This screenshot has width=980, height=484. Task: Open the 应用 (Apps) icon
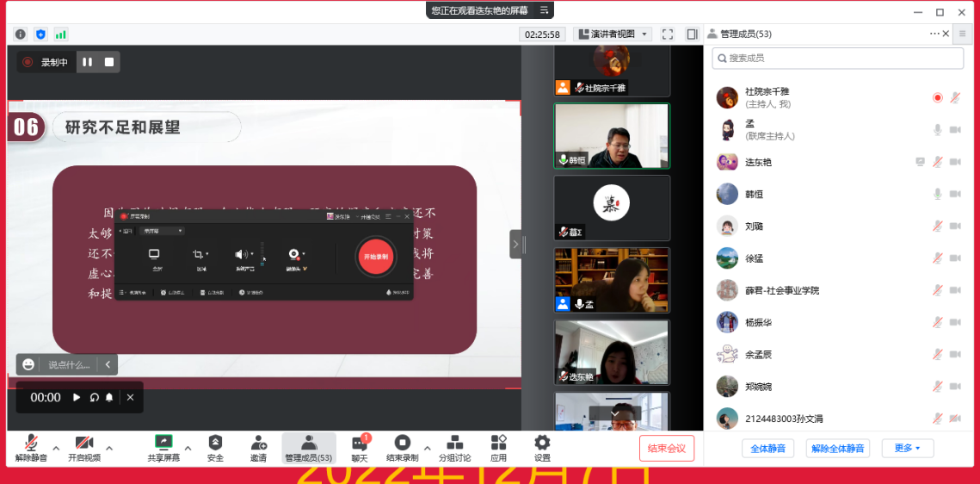pyautogui.click(x=498, y=443)
